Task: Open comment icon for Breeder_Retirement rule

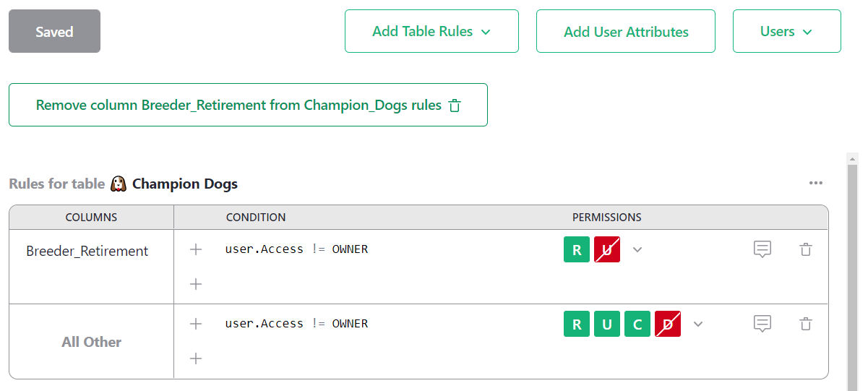Action: point(762,249)
